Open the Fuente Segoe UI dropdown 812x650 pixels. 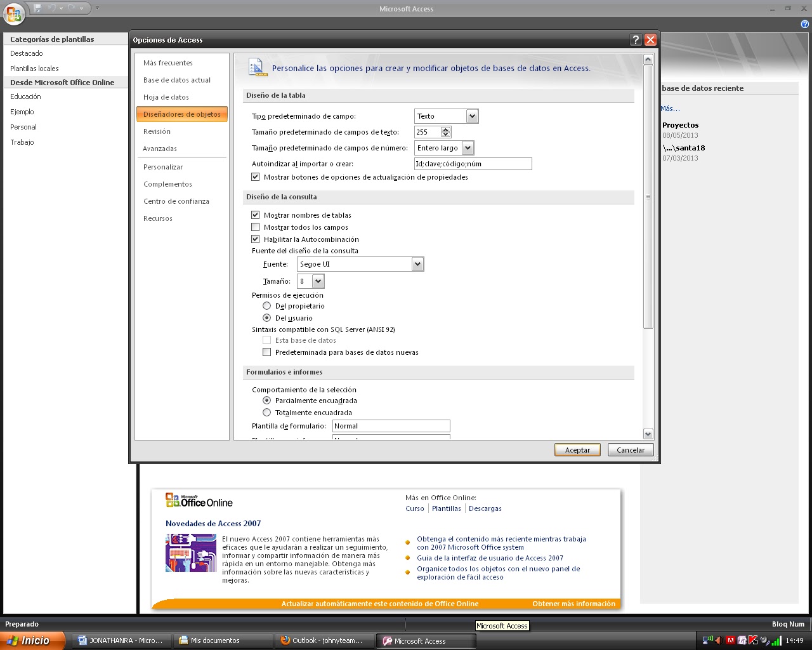417,264
